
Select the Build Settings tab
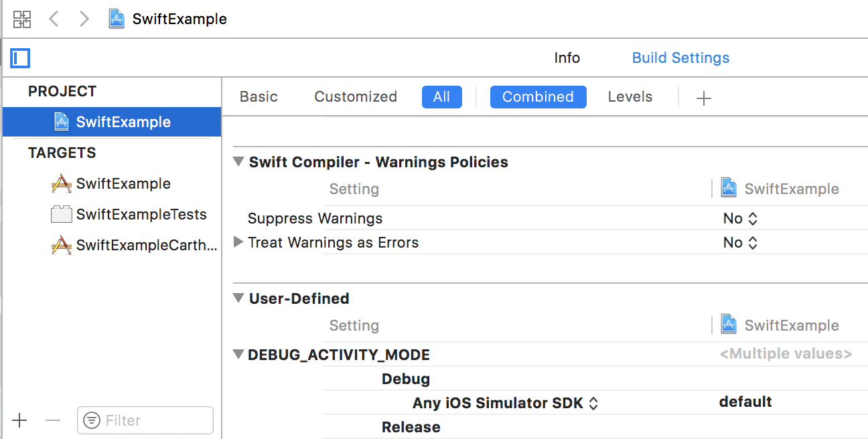(680, 58)
